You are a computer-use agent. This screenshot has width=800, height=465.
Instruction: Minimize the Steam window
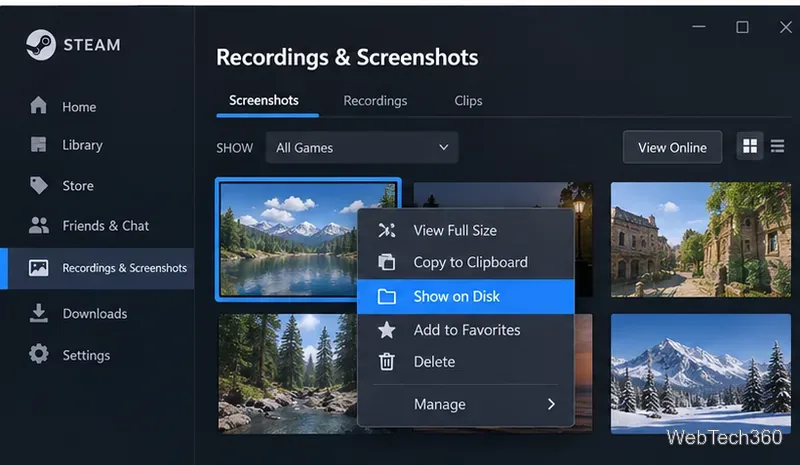pyautogui.click(x=699, y=27)
